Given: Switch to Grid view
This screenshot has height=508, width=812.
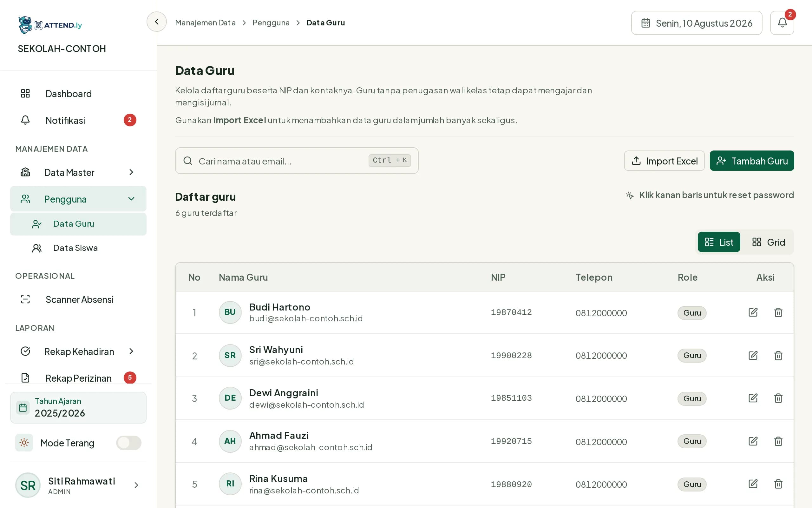Looking at the screenshot, I should click(768, 242).
